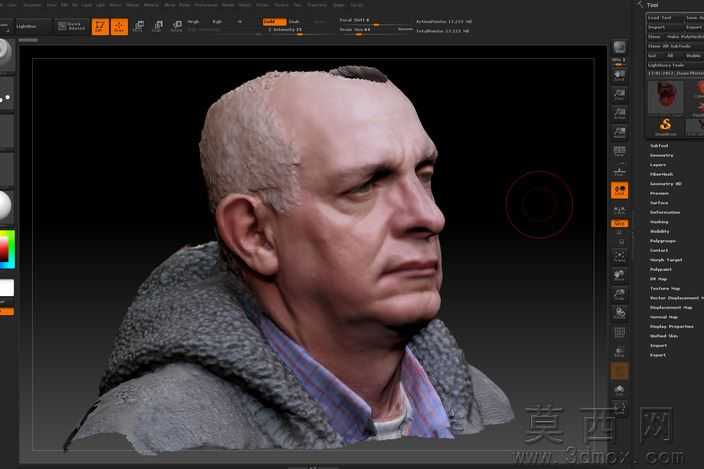Open the Texture Map section
Image resolution: width=704 pixels, height=469 pixels.
tap(665, 289)
